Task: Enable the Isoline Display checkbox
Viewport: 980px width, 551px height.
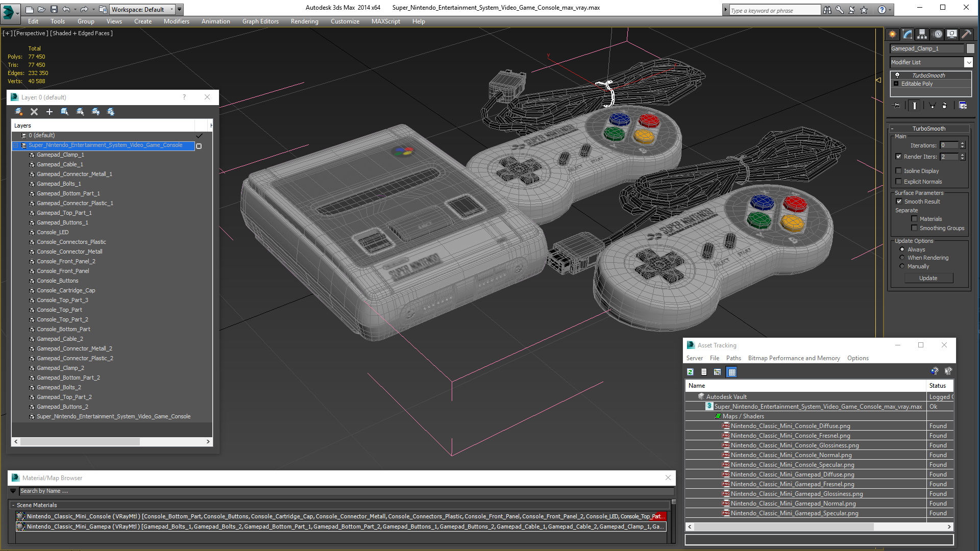Action: 898,171
